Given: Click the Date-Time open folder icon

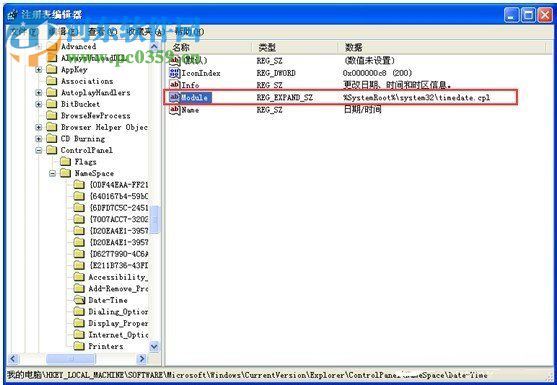Looking at the screenshot, I should coord(79,300).
